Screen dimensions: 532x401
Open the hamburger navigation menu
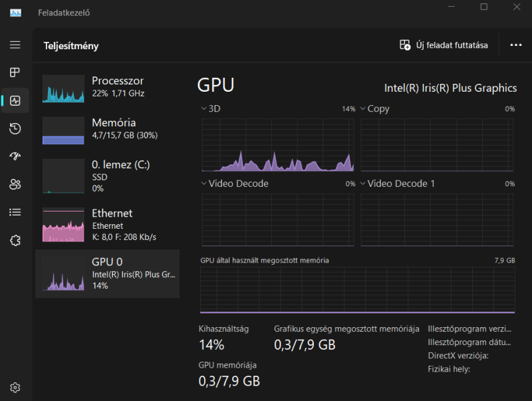pyautogui.click(x=15, y=45)
